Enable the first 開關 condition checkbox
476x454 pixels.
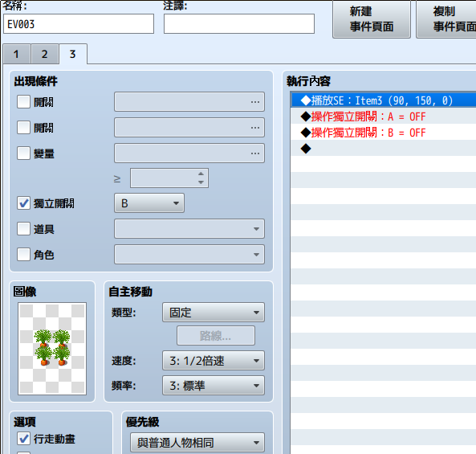[x=23, y=102]
